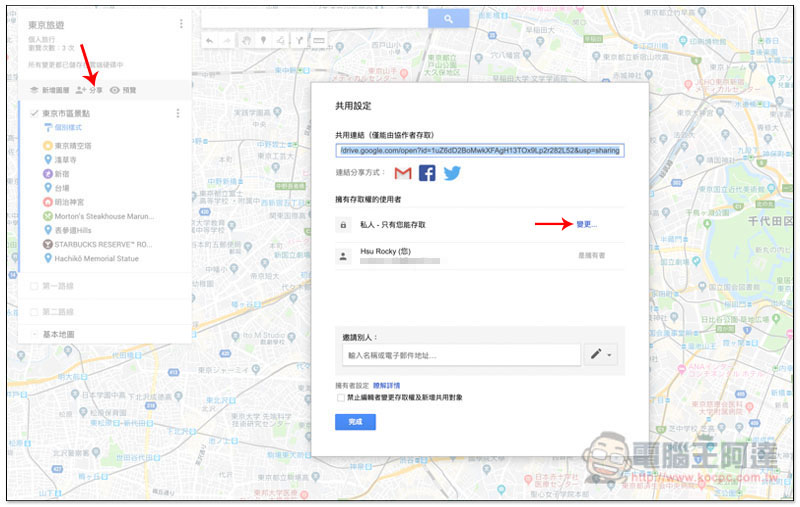Enable the 第二路線 layer checkbox
Screen dimensions: 800x507
pos(34,311)
